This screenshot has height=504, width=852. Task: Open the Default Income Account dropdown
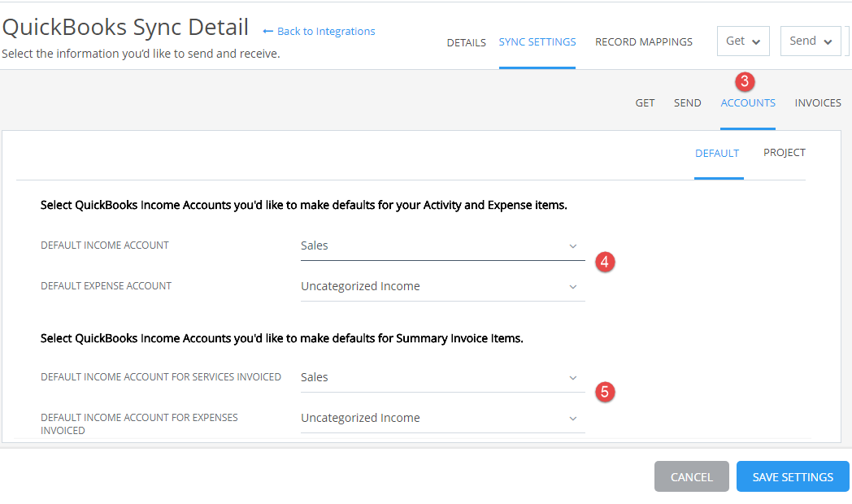point(442,245)
